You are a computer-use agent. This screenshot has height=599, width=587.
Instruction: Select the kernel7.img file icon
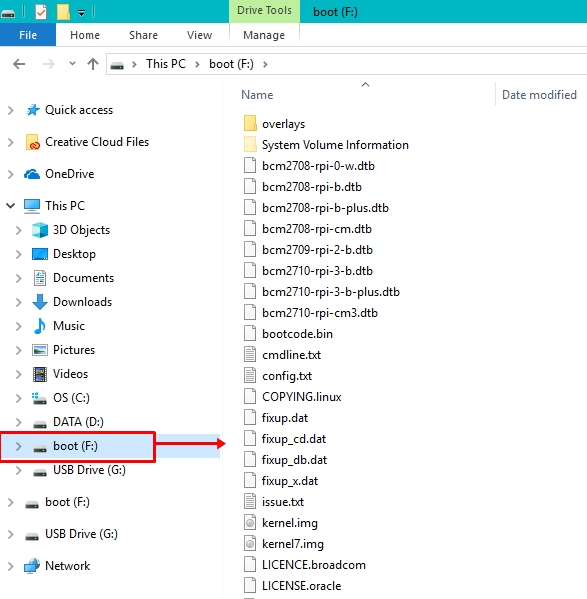click(250, 543)
